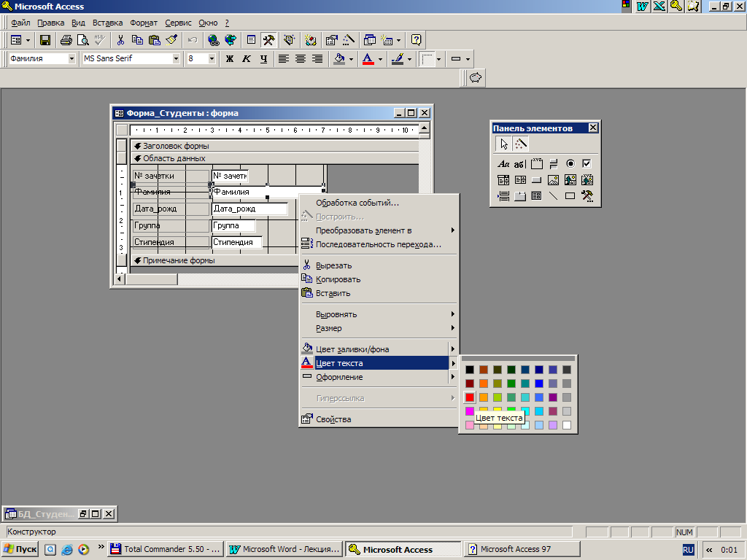747x560 pixels.
Task: Select the Combo Box tool in toolbox
Action: [503, 180]
